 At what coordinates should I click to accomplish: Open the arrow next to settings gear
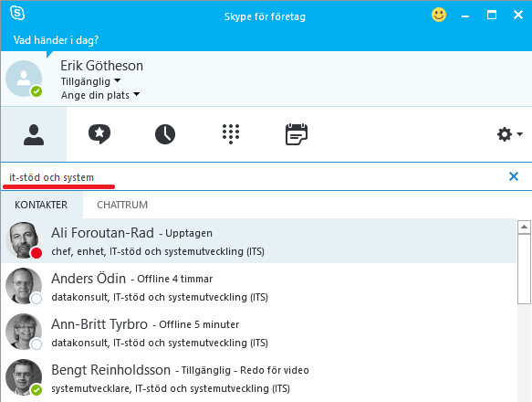click(x=519, y=134)
